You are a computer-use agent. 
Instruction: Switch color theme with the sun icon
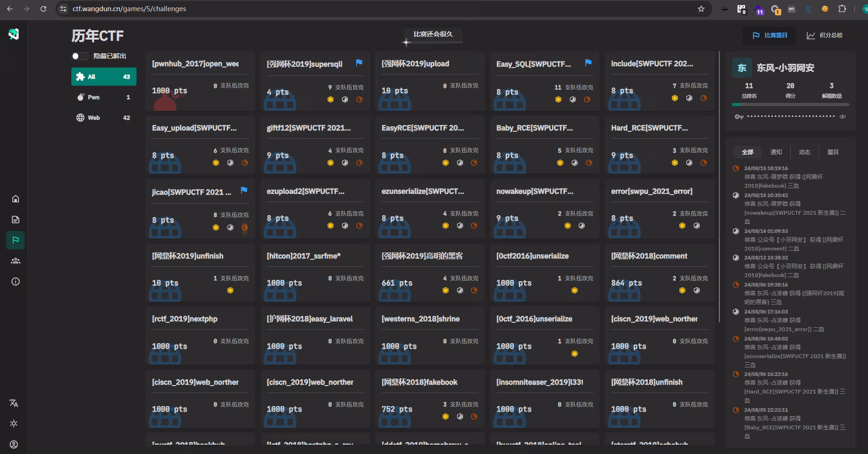click(x=14, y=423)
